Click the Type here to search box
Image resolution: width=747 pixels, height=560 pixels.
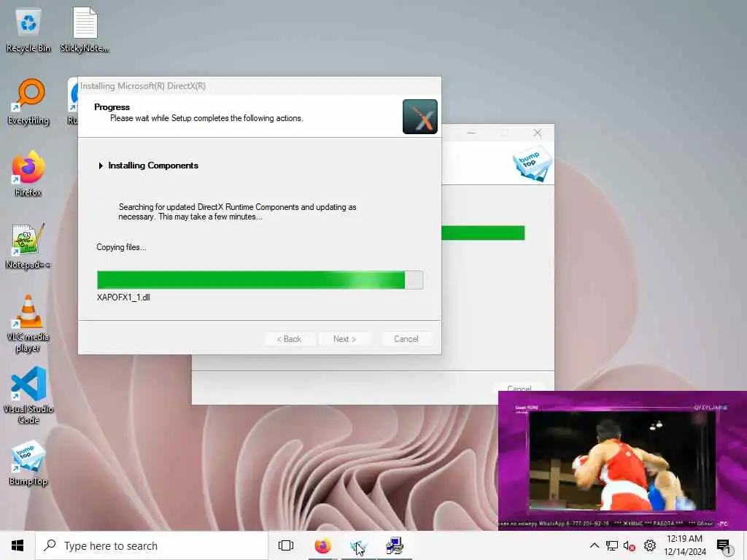(x=152, y=545)
